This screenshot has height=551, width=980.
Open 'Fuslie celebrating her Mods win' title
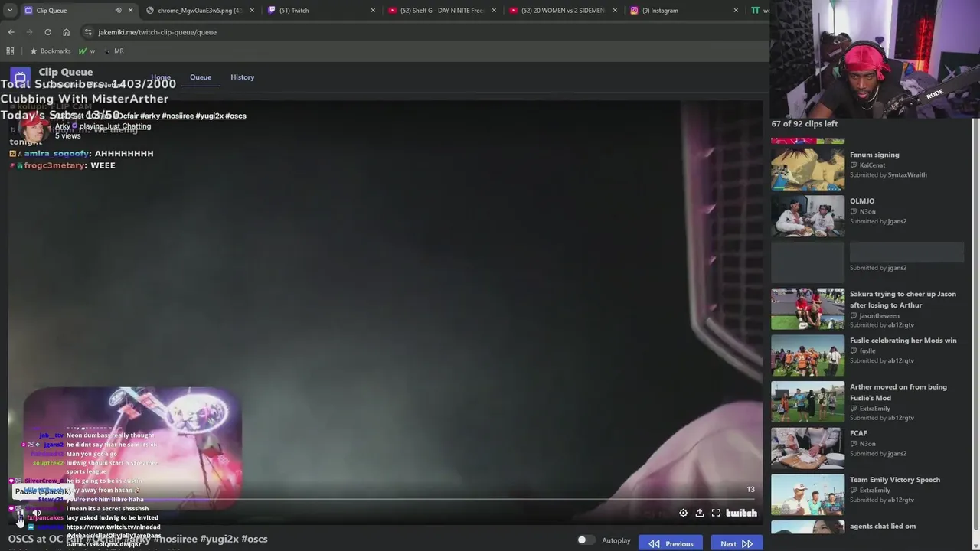pyautogui.click(x=903, y=341)
